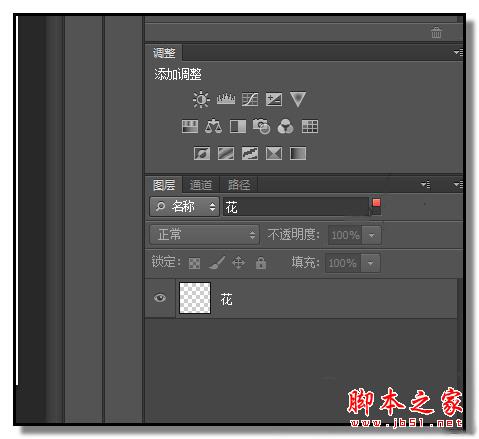Viewport: 479px width, 439px height.
Task: Add a Posterize adjustment
Action: coord(226,154)
